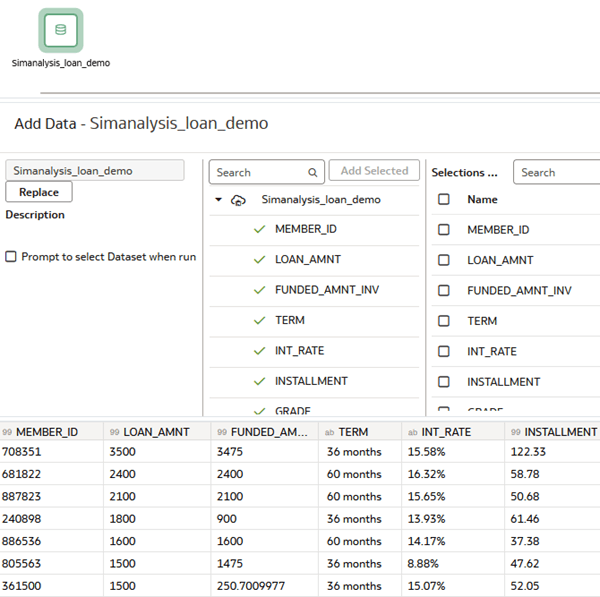Check INSTALLMENT checkbox in Selections list
The width and height of the screenshot is (600, 597).
443,382
